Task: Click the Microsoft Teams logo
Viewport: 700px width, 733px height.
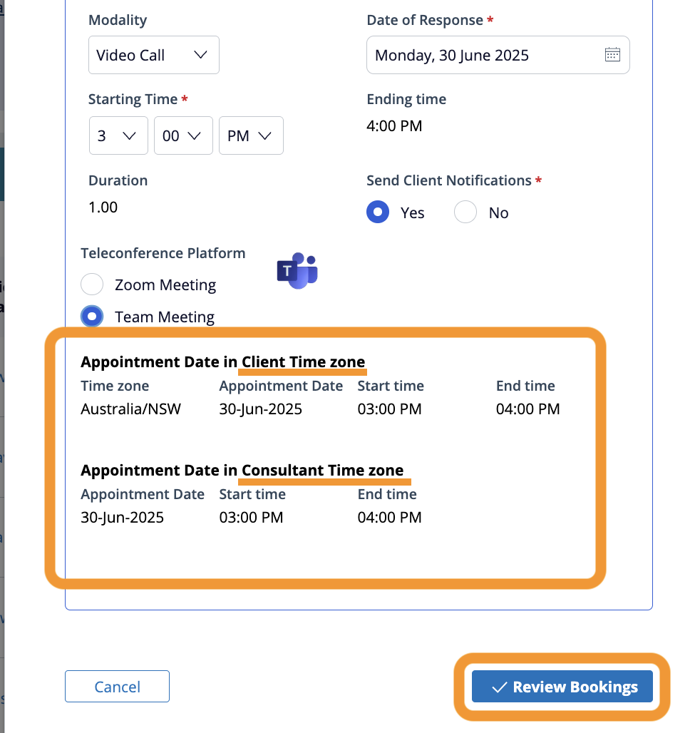Action: click(297, 271)
